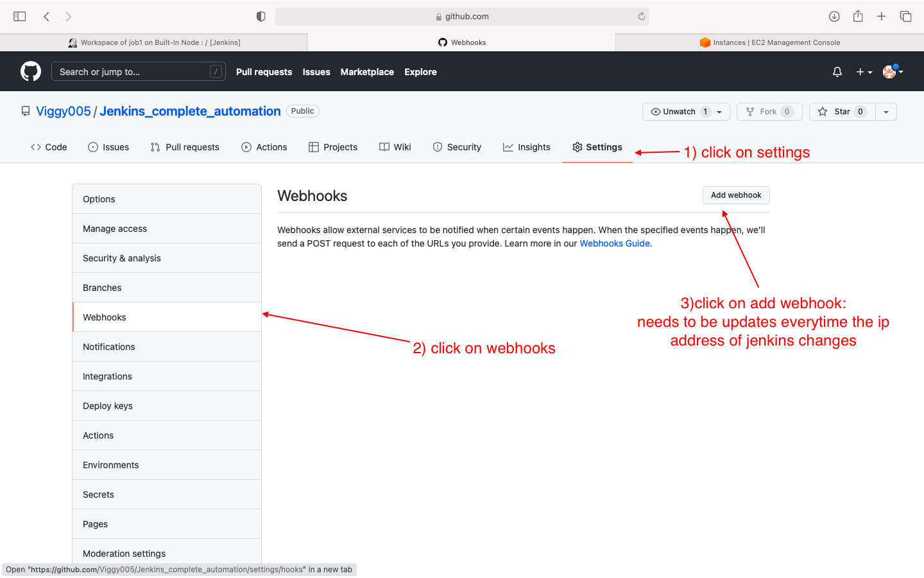
Task: Open the privacy shield report icon
Action: tap(261, 16)
